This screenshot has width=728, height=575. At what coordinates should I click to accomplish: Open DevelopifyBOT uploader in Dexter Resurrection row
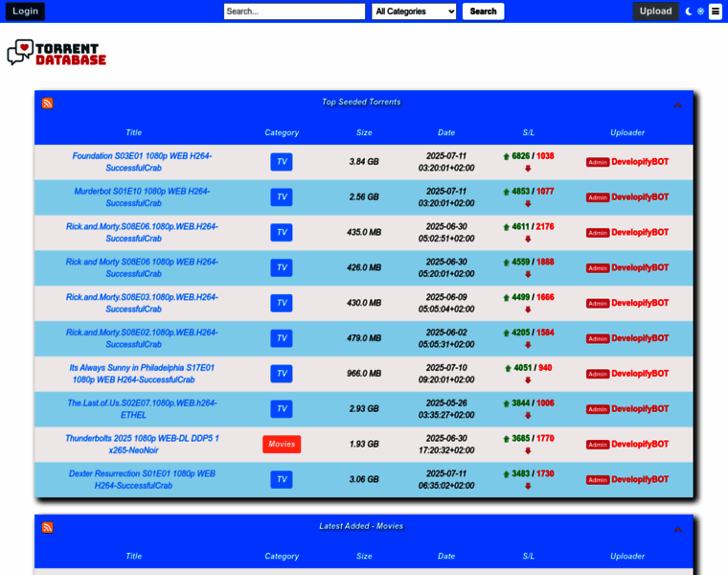click(640, 479)
